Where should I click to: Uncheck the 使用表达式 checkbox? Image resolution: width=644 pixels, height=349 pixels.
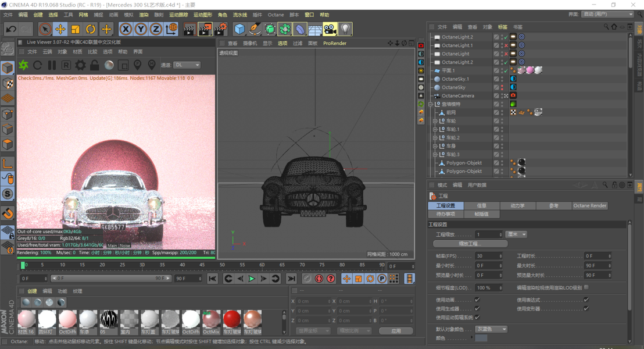coord(586,300)
